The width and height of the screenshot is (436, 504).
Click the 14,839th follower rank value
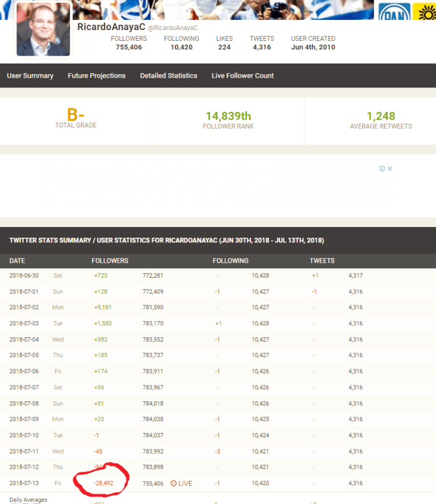pyautogui.click(x=228, y=116)
